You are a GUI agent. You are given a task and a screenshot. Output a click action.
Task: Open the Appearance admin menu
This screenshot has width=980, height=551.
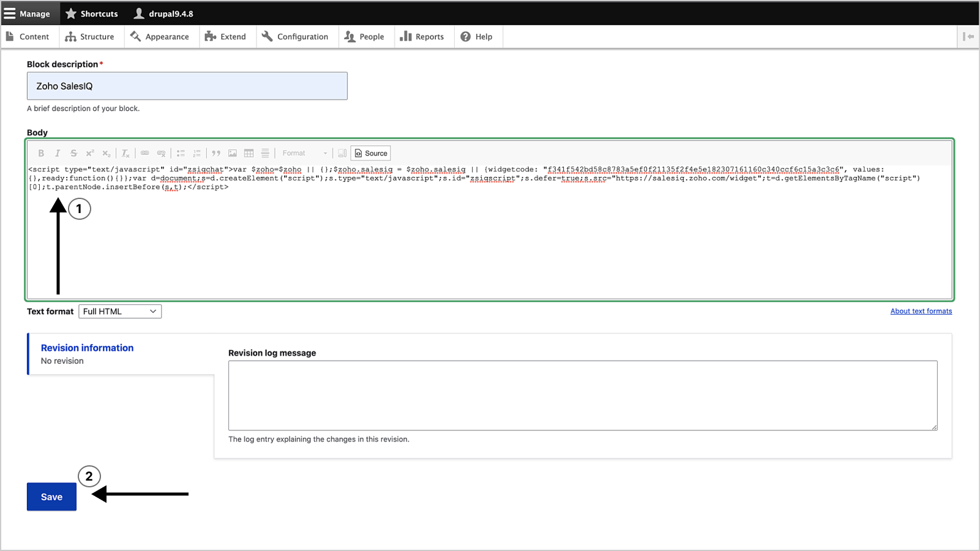tap(160, 37)
